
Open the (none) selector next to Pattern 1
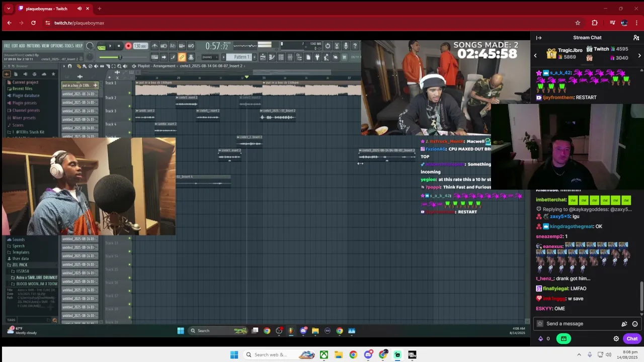[x=210, y=57]
